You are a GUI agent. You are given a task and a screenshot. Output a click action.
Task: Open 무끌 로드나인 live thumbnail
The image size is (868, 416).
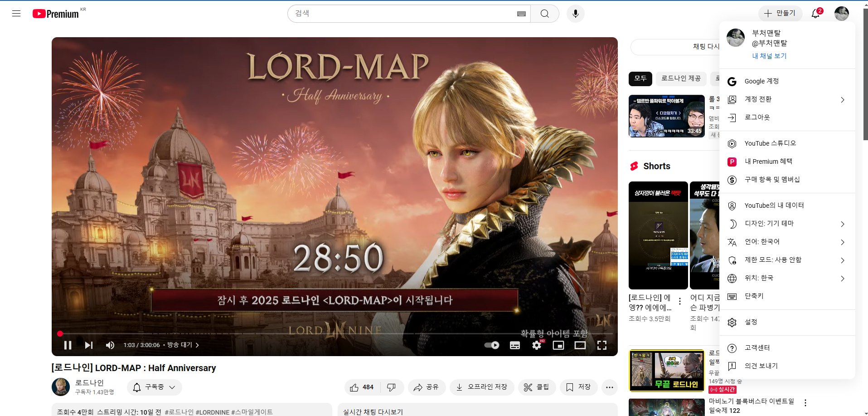666,371
